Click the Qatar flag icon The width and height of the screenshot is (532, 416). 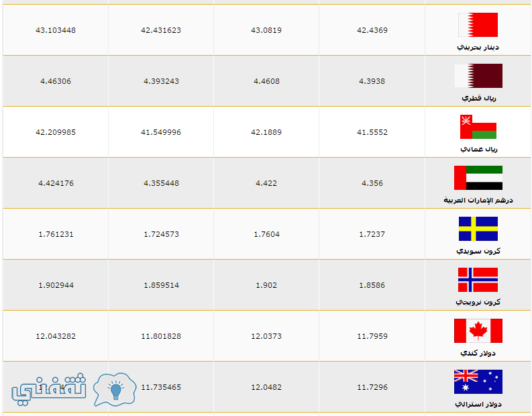[478, 76]
